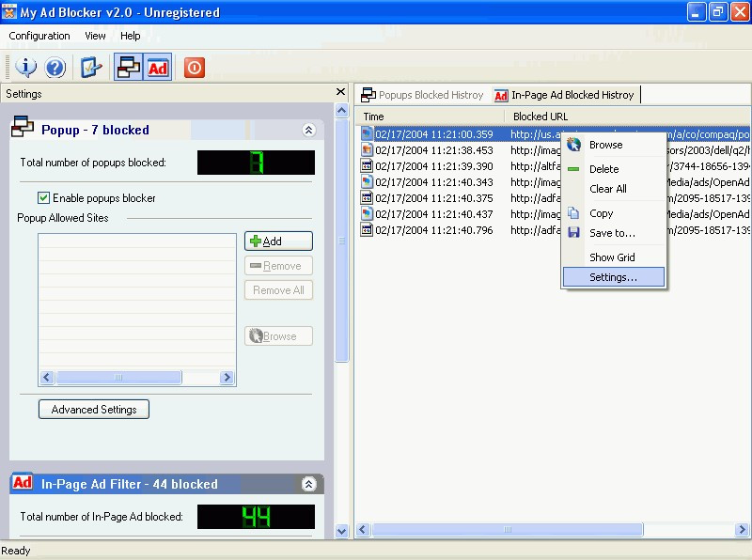Collapse the Popup - 7 blocked section

309,130
